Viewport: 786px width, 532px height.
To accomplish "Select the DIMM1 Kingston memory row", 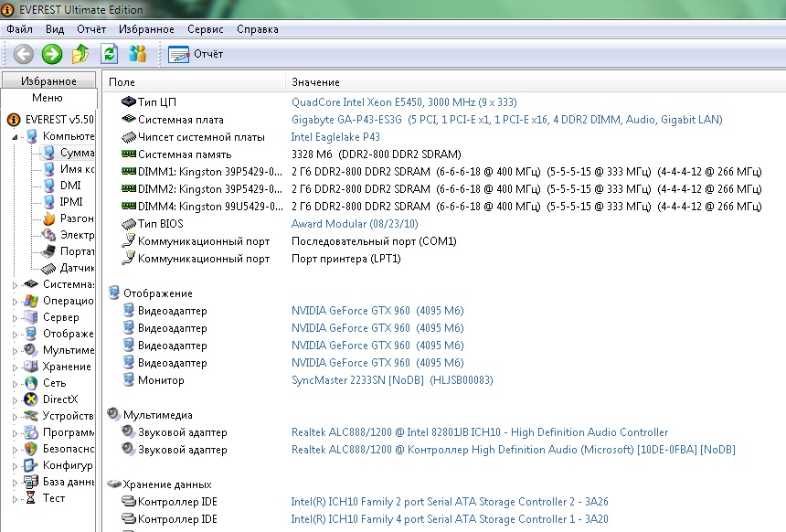I will [x=442, y=172].
